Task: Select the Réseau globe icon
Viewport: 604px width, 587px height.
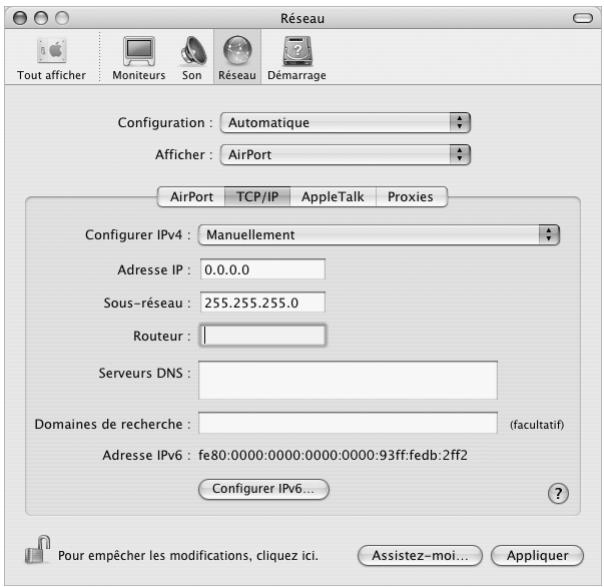Action: (237, 59)
